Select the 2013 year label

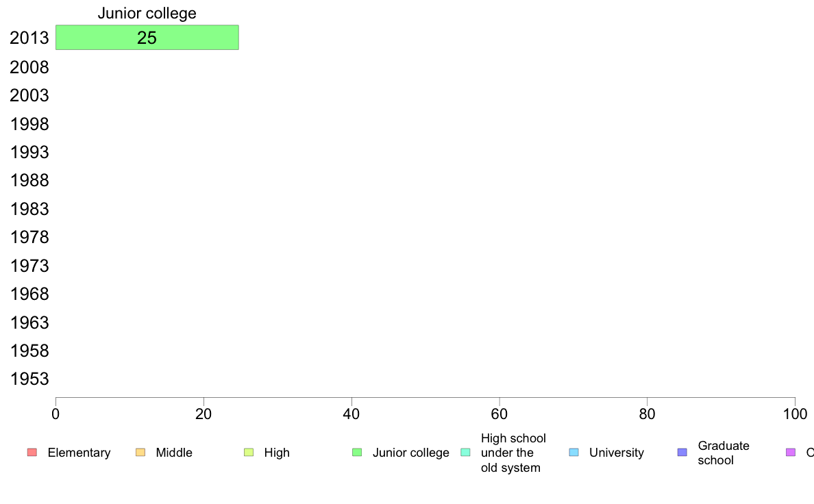(29, 38)
